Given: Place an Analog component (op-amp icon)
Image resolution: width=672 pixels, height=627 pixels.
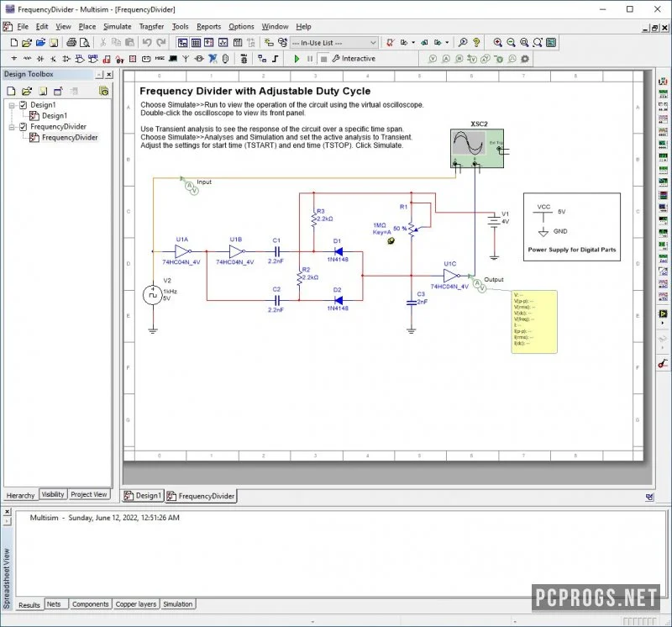Looking at the screenshot, I should click(66, 59).
